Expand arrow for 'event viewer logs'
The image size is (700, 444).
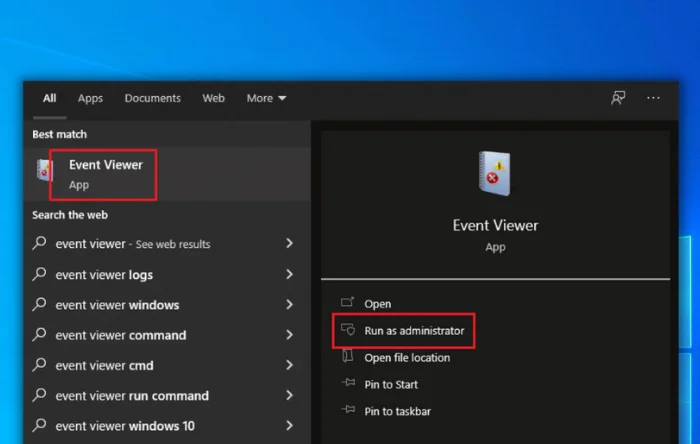(289, 274)
